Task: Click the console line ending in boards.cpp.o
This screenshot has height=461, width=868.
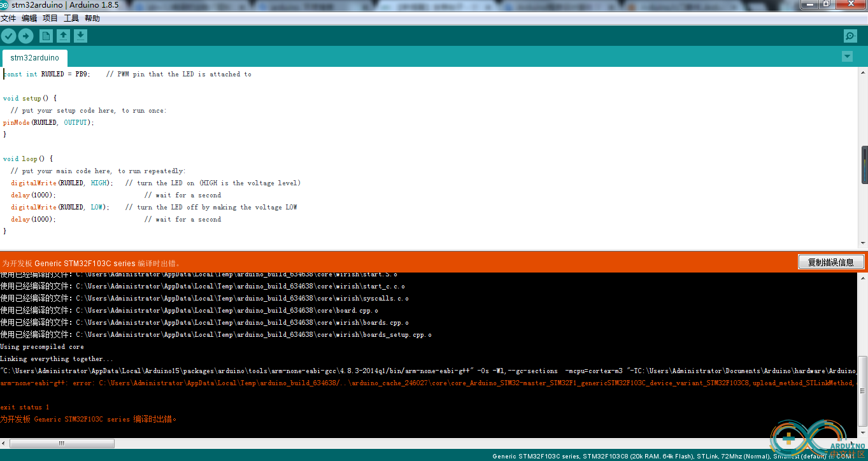Action: [x=204, y=323]
